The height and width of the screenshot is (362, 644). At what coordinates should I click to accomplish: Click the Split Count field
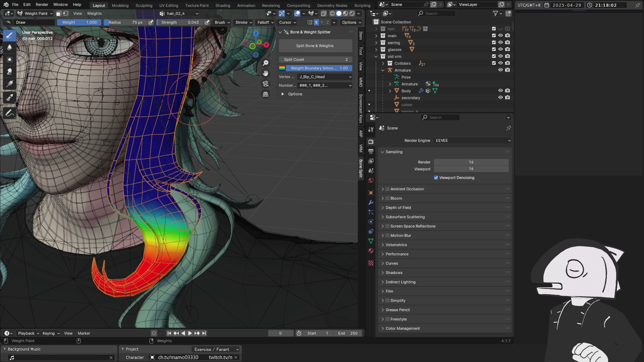pos(316,60)
